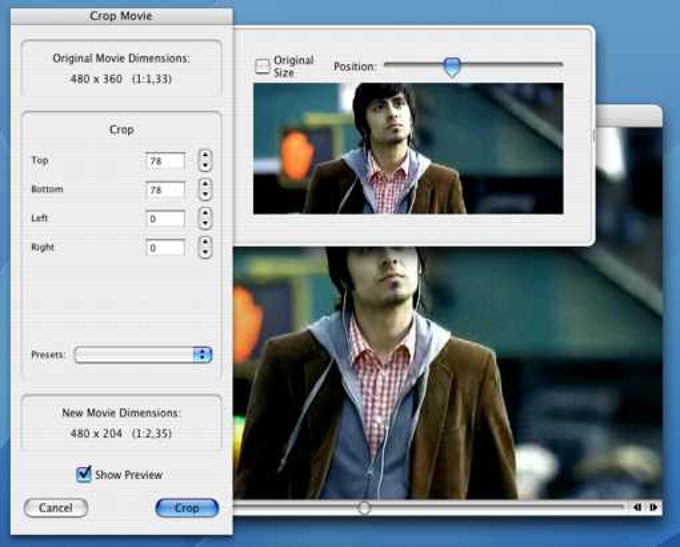
Task: Click the Left crop input field
Action: [x=165, y=219]
